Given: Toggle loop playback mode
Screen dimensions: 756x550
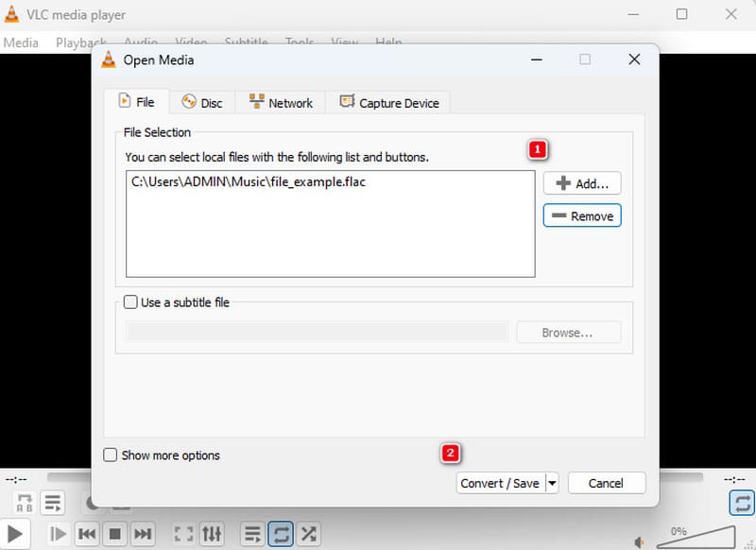Looking at the screenshot, I should (x=280, y=534).
